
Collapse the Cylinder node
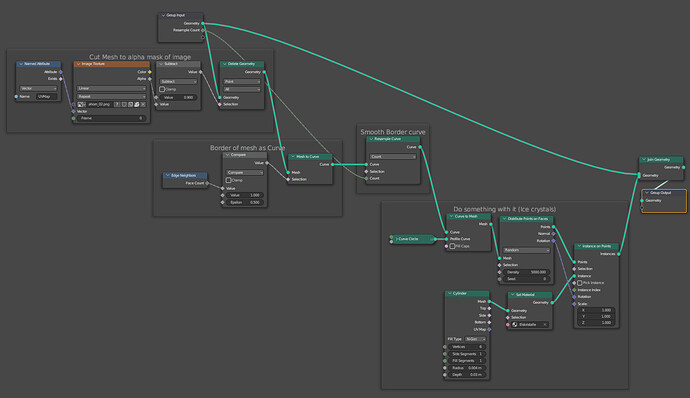[x=450, y=293]
